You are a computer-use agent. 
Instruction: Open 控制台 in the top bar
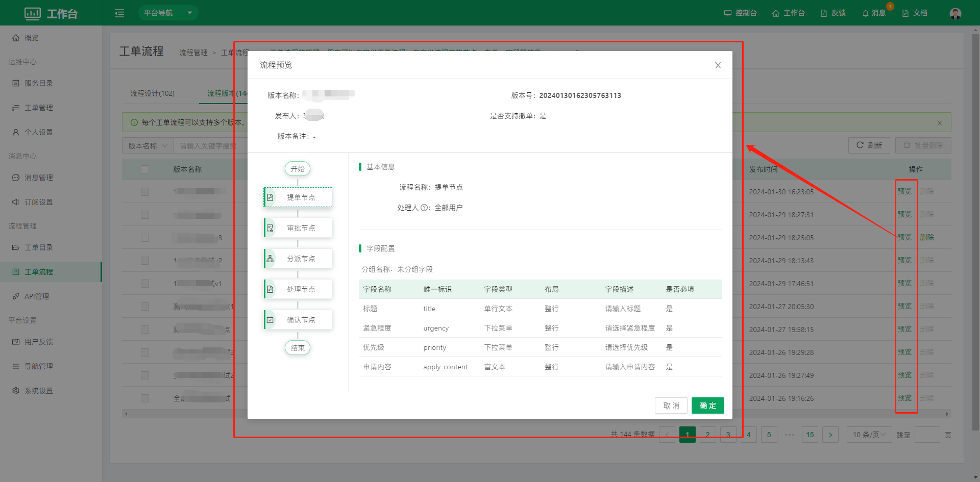click(740, 13)
